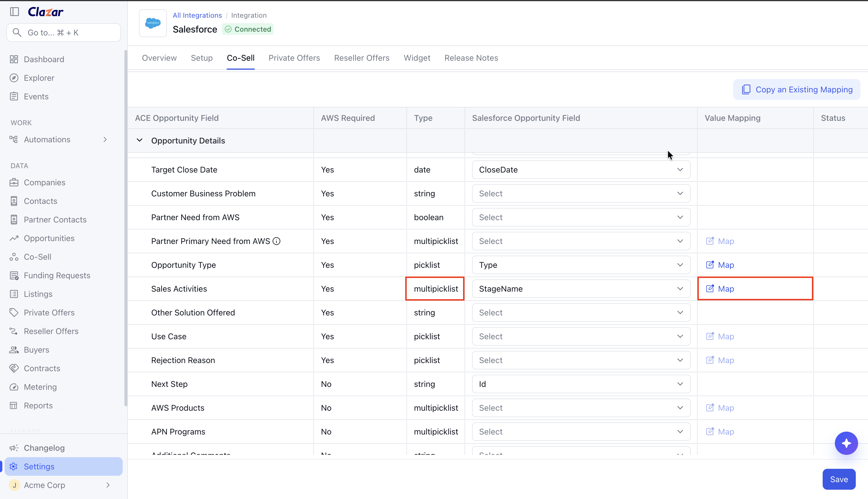Open Partner Primary Need field dropdown

581,241
